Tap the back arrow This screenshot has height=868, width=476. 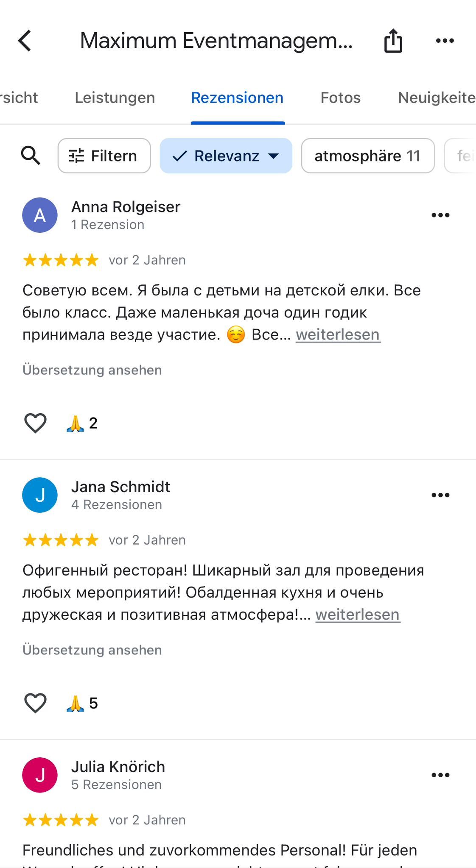click(25, 41)
